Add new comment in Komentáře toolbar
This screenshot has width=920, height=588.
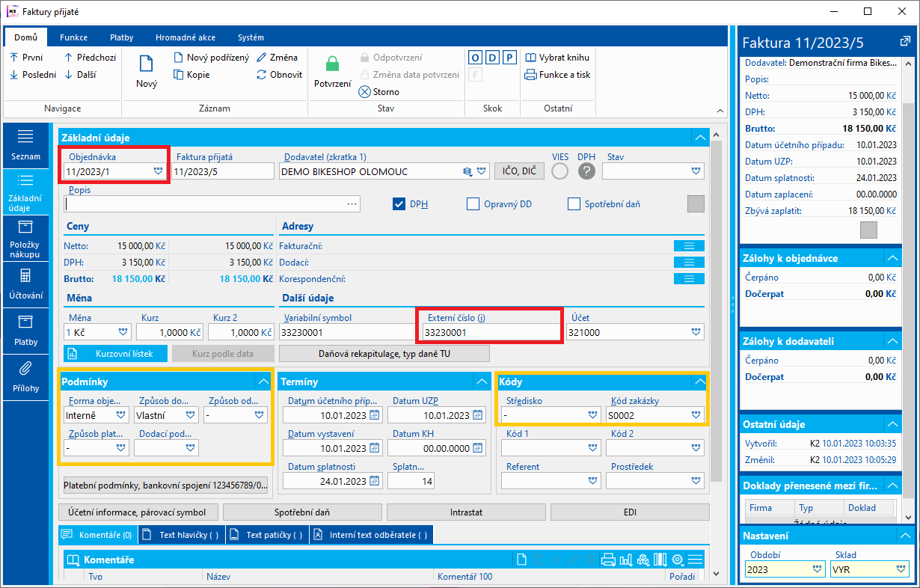pyautogui.click(x=522, y=560)
